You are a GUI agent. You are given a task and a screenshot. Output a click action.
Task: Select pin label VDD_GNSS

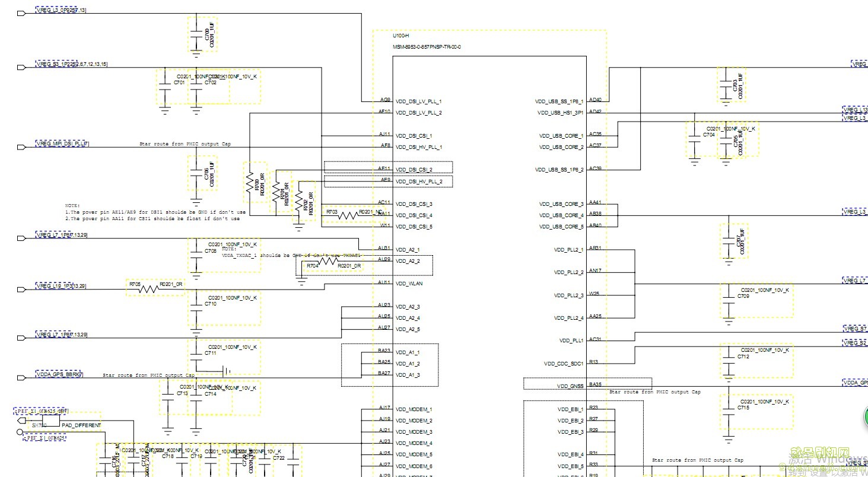(x=570, y=386)
